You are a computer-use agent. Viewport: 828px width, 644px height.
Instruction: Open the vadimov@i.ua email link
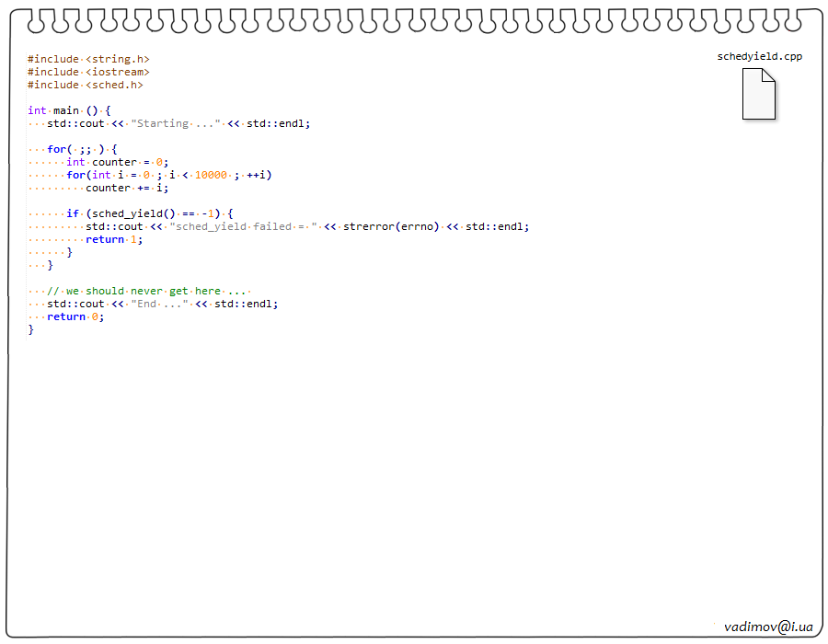tap(768, 627)
